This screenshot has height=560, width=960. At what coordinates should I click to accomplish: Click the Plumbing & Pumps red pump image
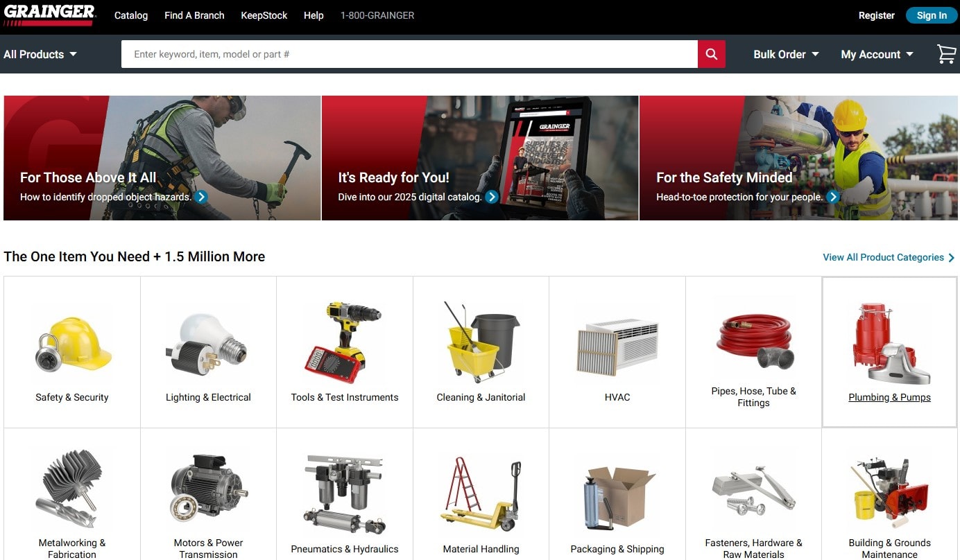coord(890,343)
